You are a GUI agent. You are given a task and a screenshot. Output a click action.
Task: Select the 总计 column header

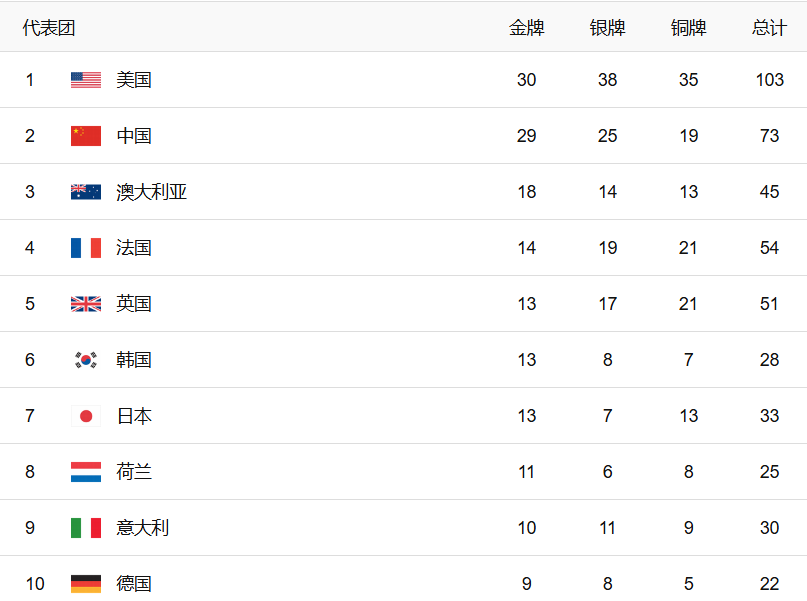point(769,28)
